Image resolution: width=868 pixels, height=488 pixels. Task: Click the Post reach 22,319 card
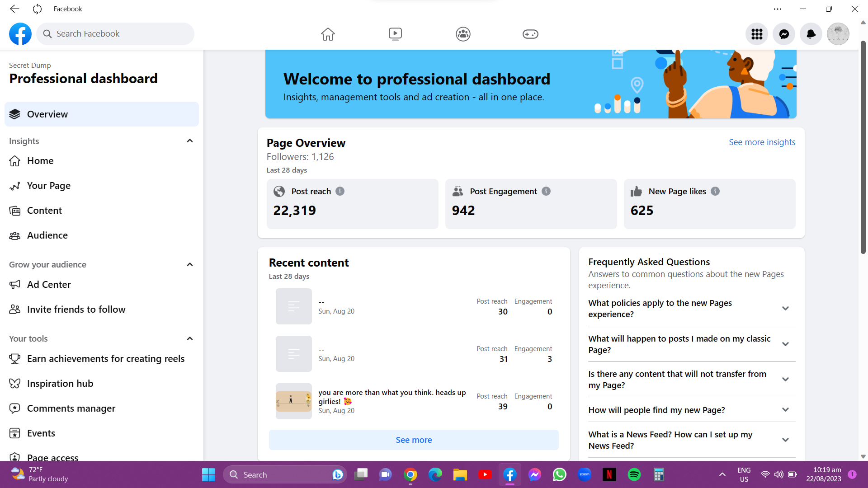point(353,204)
